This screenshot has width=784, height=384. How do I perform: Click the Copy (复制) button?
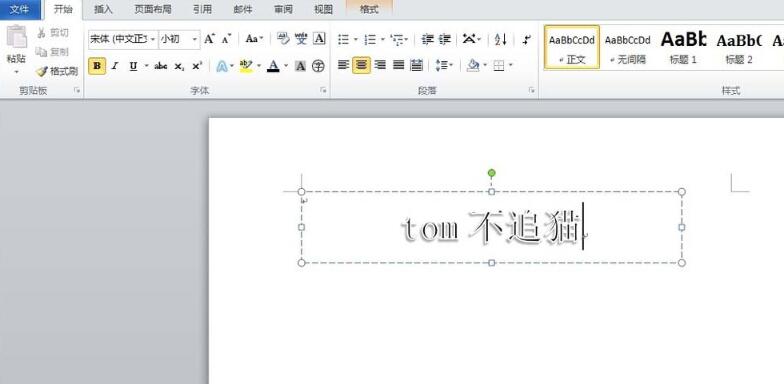[x=53, y=52]
